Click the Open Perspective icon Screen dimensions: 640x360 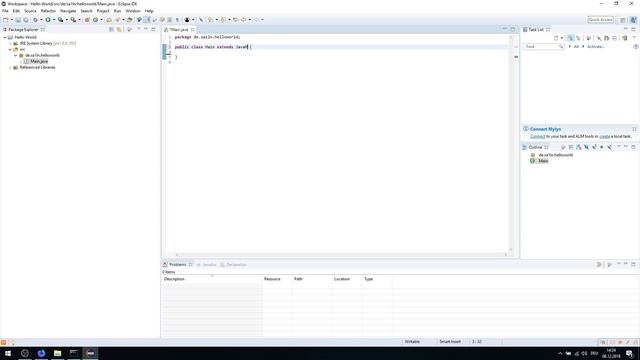(x=623, y=20)
